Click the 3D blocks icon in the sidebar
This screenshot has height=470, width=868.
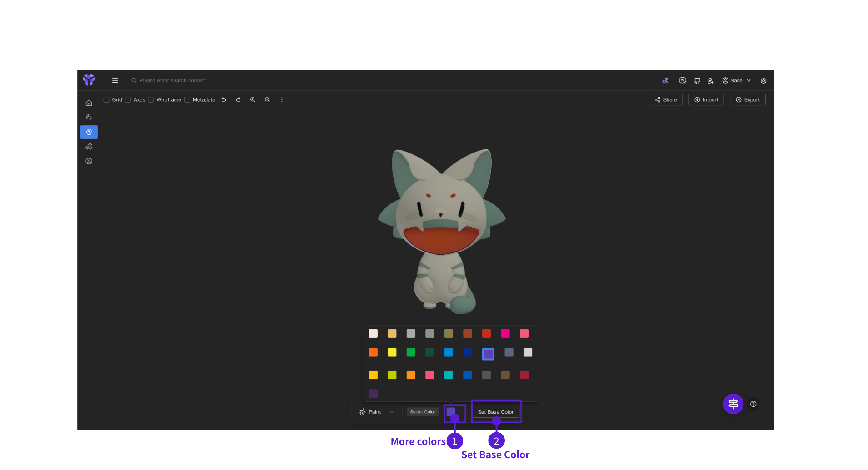click(x=89, y=146)
